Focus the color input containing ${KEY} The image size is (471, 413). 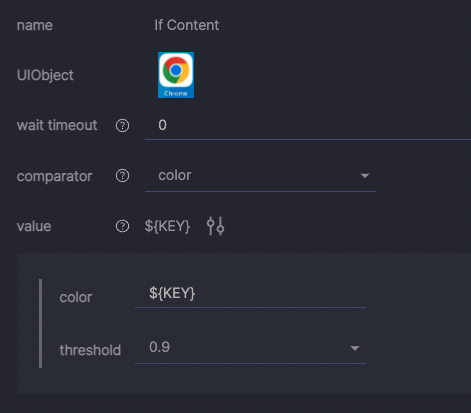coord(250,294)
